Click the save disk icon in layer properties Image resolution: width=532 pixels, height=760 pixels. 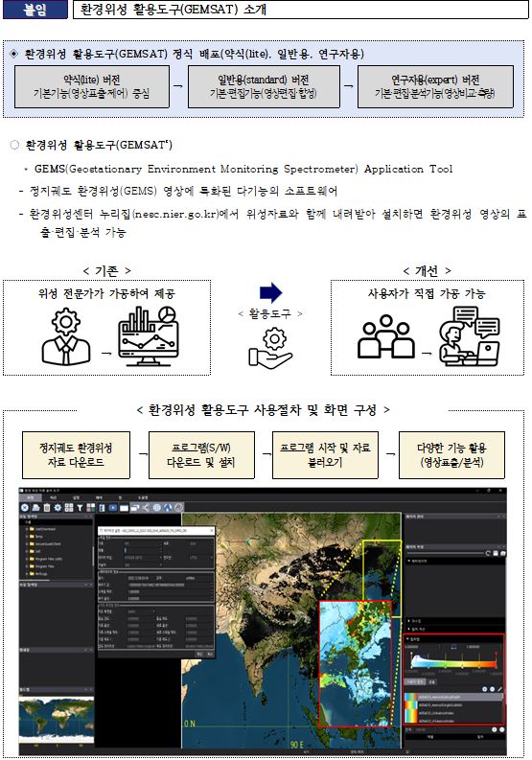point(496,554)
